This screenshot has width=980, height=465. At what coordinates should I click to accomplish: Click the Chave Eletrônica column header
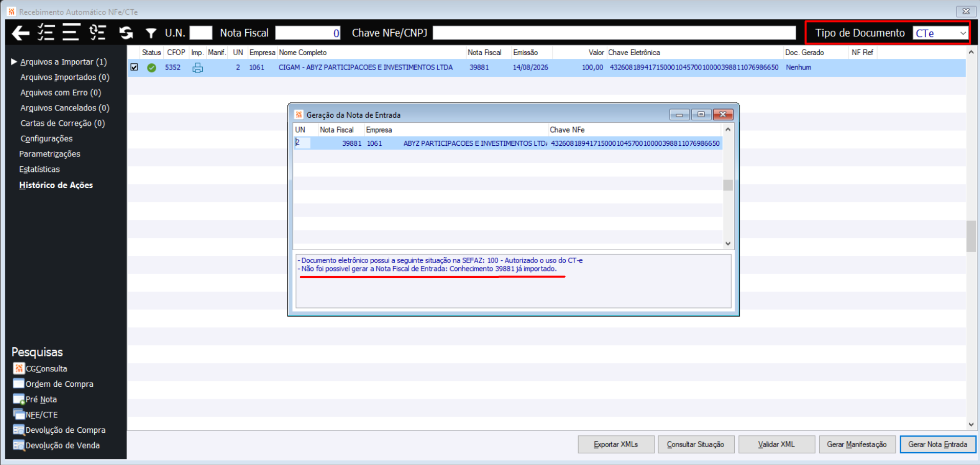pos(695,52)
